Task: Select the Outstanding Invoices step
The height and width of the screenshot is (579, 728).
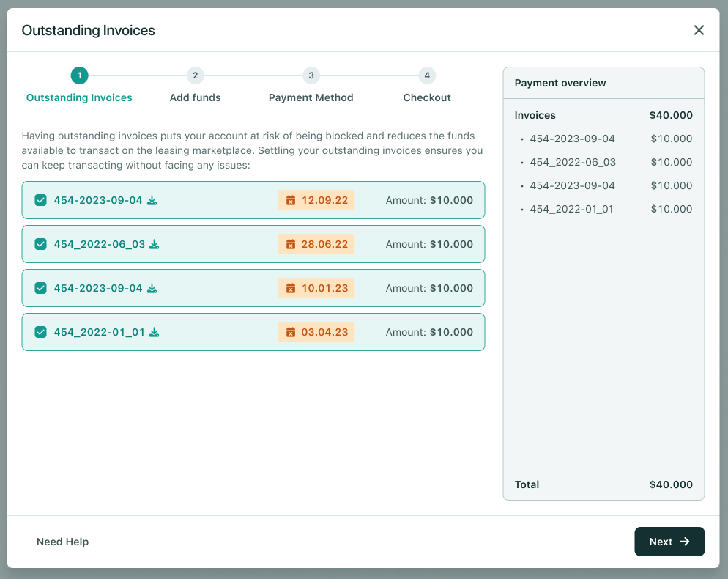Action: tap(79, 75)
